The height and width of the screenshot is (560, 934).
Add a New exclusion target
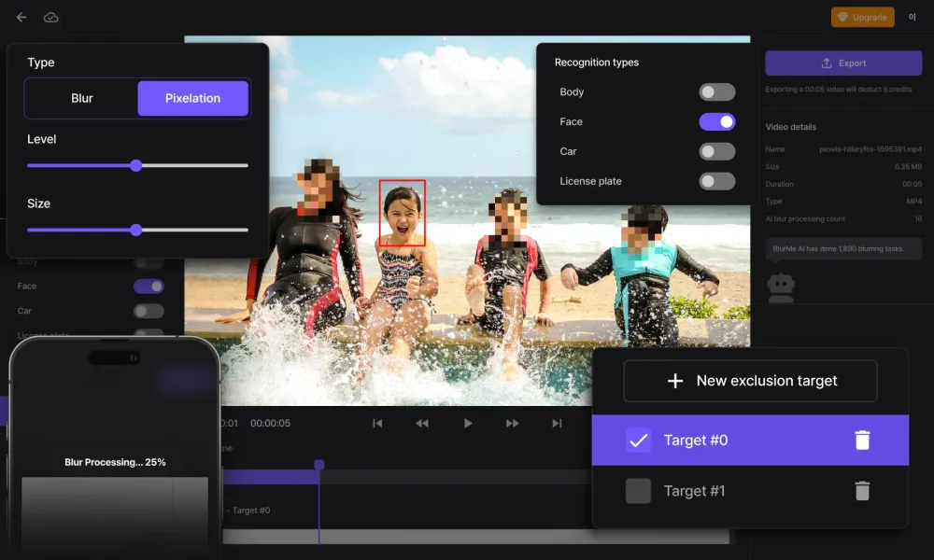pyautogui.click(x=750, y=381)
